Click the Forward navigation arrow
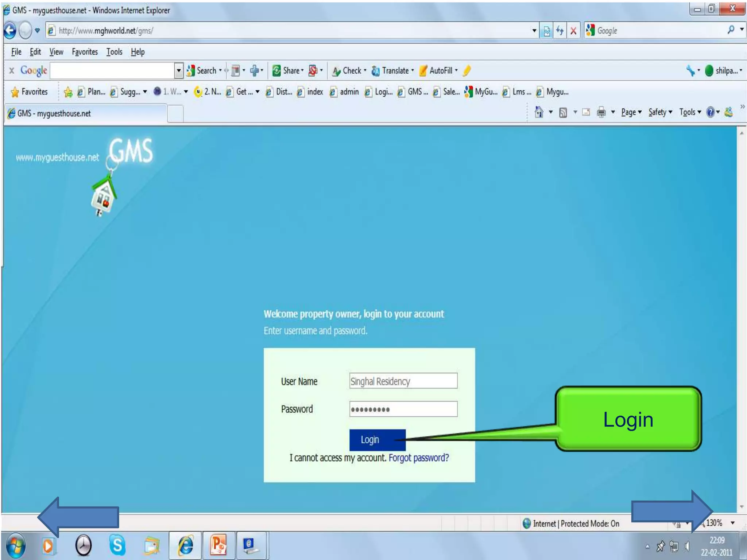The width and height of the screenshot is (747, 560). 25,31
